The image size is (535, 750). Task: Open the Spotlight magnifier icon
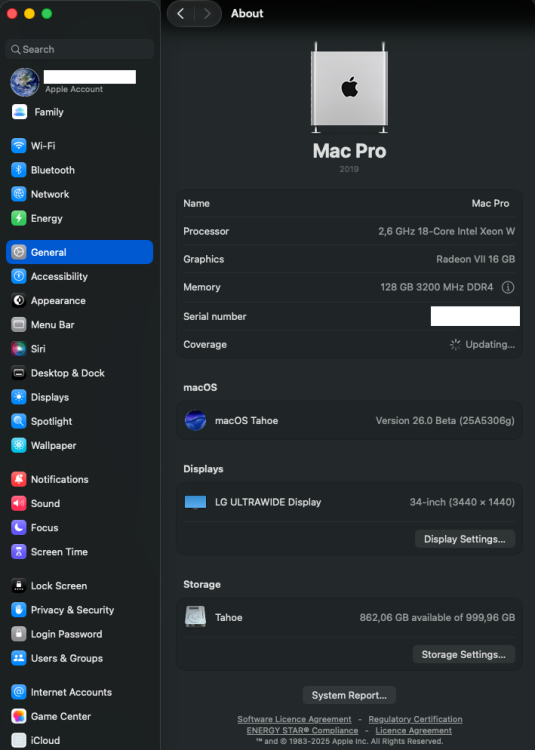[19, 421]
